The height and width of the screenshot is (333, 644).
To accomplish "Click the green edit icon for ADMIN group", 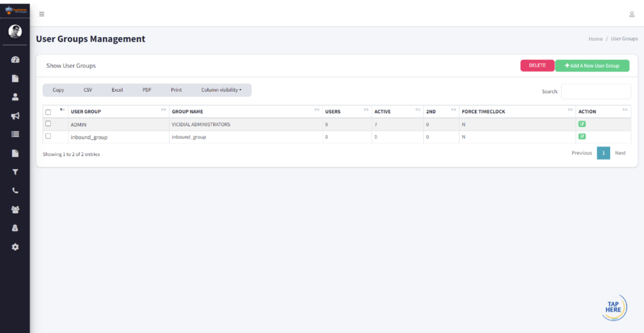I will 582,124.
